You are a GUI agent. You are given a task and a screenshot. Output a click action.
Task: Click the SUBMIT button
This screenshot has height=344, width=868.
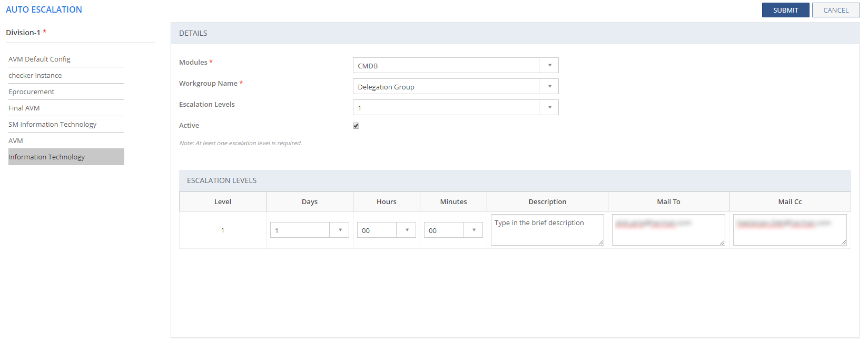(785, 10)
